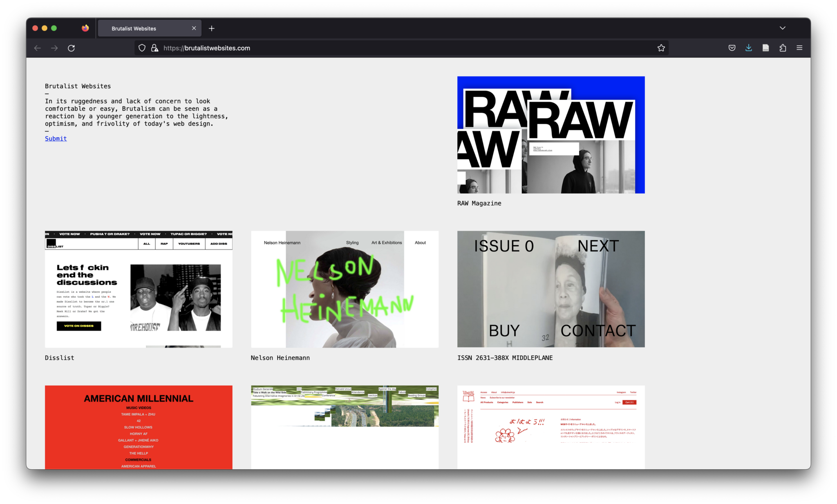Go back using the browser back arrow
The width and height of the screenshot is (837, 504).
click(x=38, y=48)
